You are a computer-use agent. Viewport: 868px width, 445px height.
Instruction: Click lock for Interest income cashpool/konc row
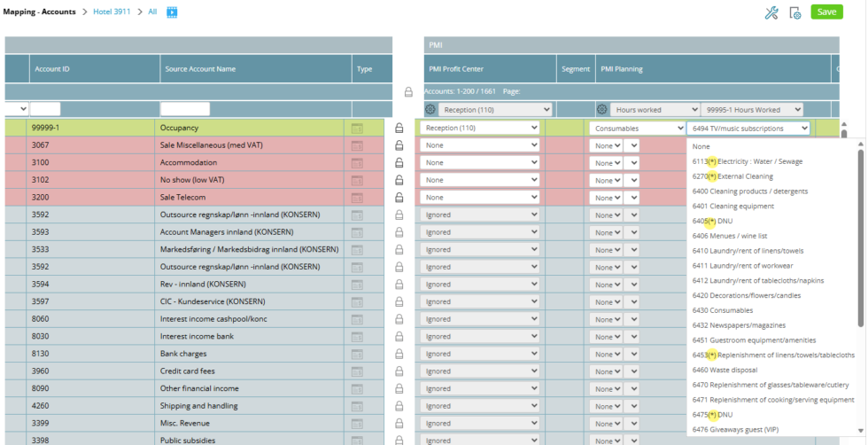(399, 319)
